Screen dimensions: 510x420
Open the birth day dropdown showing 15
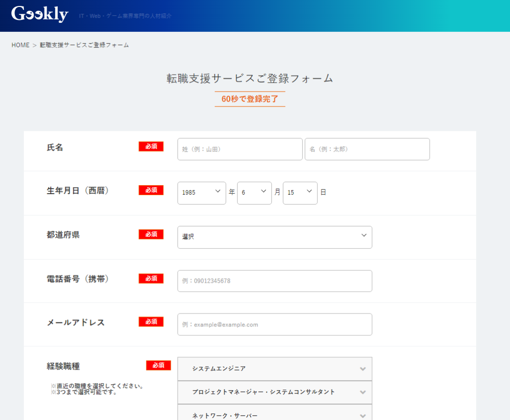point(300,193)
